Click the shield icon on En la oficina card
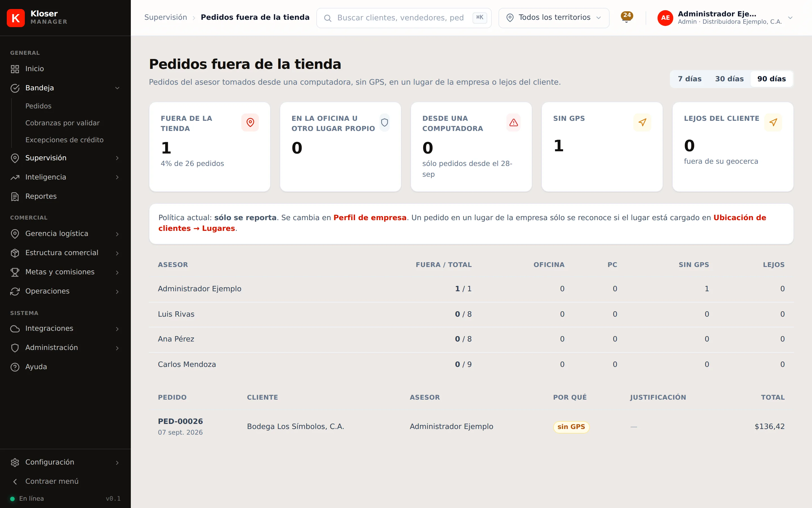 coord(385,122)
